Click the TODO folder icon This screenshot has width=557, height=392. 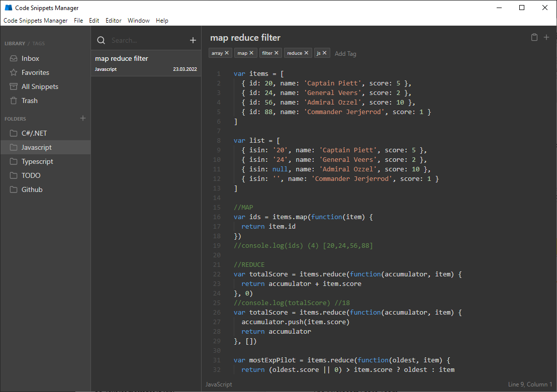point(14,175)
